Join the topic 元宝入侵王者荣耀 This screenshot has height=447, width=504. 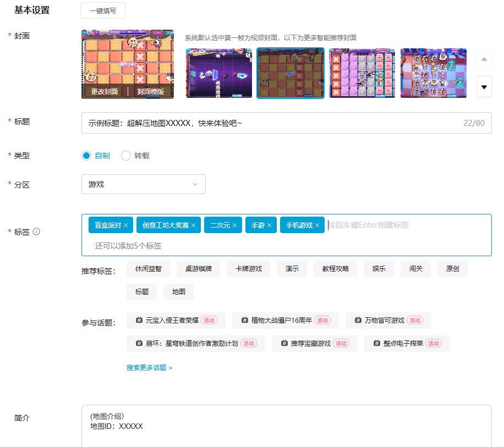tap(176, 320)
